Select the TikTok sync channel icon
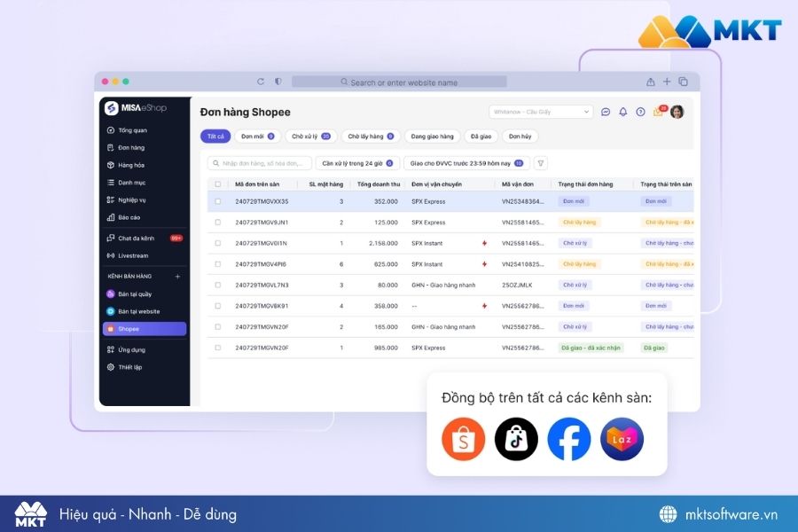 [x=516, y=439]
